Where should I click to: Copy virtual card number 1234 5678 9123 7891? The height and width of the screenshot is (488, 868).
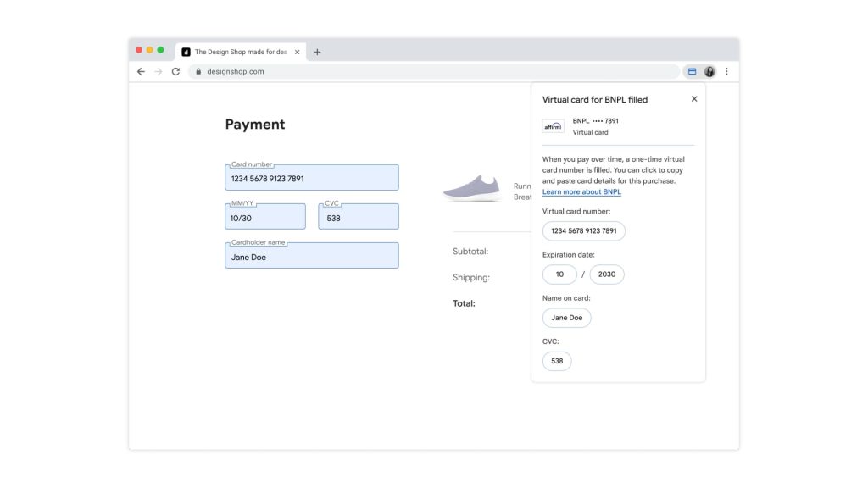584,230
